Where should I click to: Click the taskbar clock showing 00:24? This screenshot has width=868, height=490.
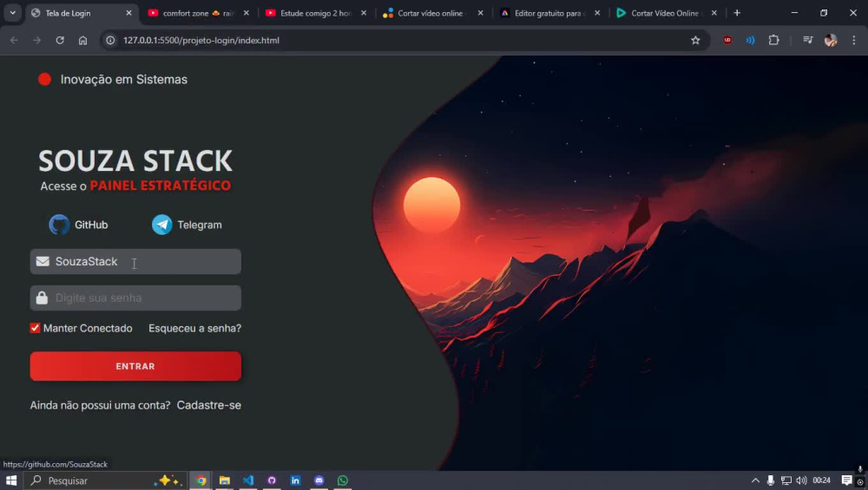coord(821,480)
